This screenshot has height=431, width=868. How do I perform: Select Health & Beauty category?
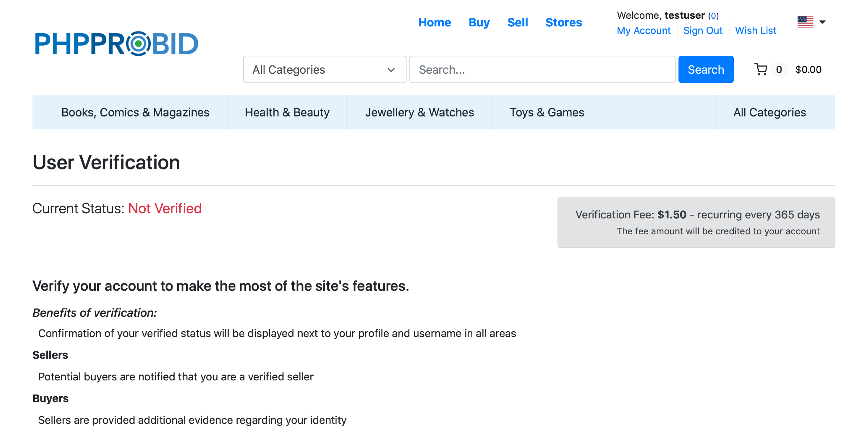[x=287, y=112]
